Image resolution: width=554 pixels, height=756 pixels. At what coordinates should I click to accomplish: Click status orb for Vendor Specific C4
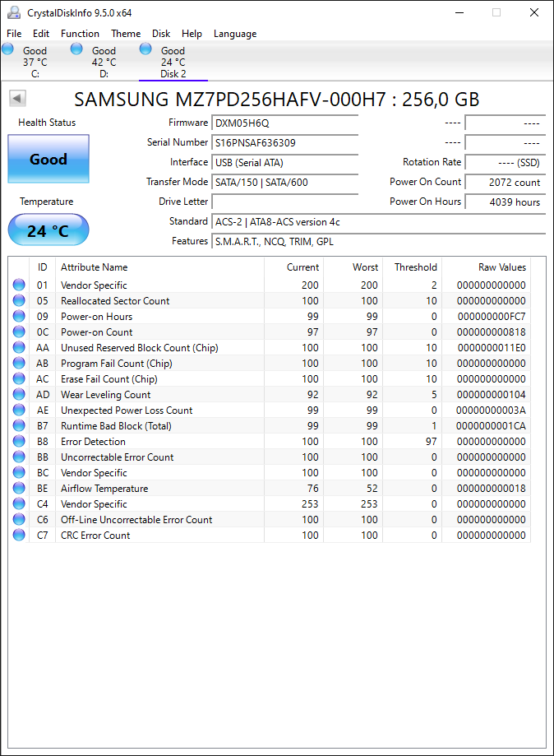pos(19,503)
